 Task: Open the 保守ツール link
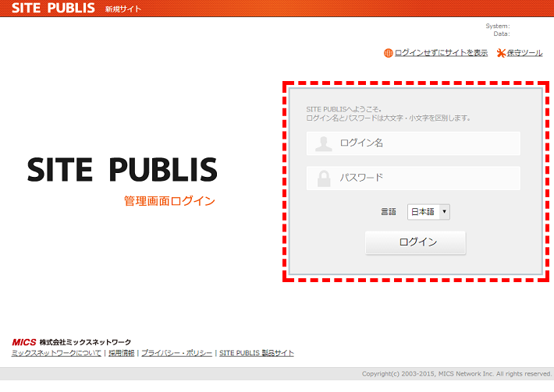tap(524, 53)
